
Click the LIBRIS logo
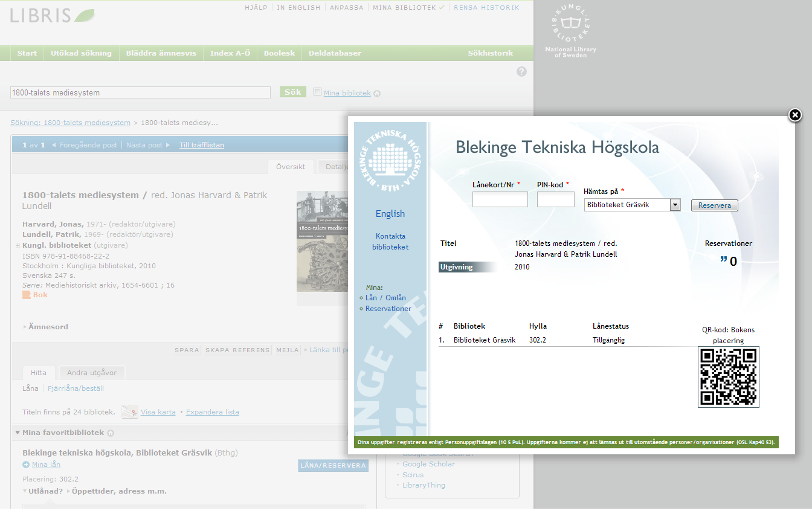53,16
